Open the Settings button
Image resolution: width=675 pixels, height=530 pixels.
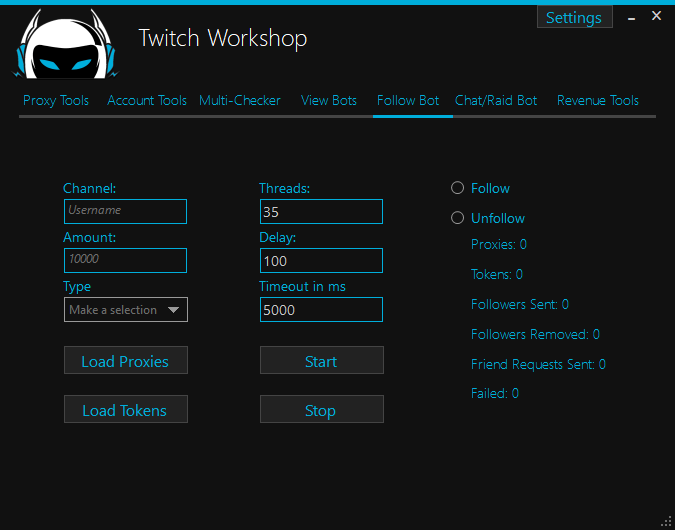tap(574, 18)
